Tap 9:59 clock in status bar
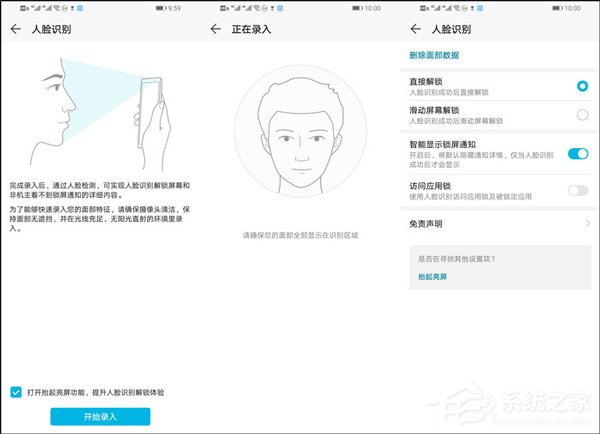 pyautogui.click(x=174, y=8)
